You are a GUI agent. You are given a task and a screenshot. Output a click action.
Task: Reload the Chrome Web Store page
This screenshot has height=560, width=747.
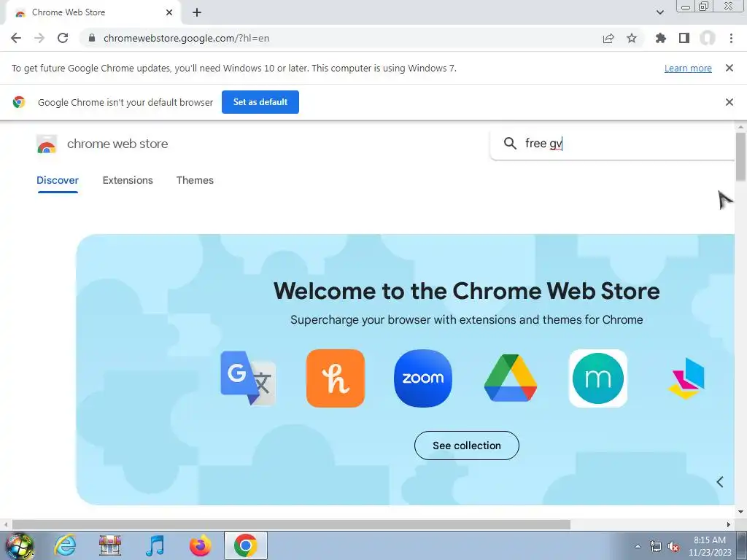coord(63,38)
